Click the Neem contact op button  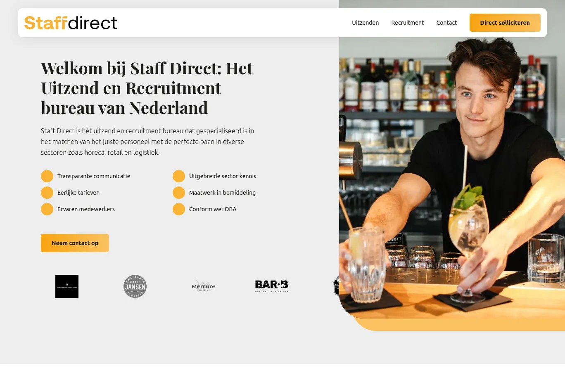75,243
